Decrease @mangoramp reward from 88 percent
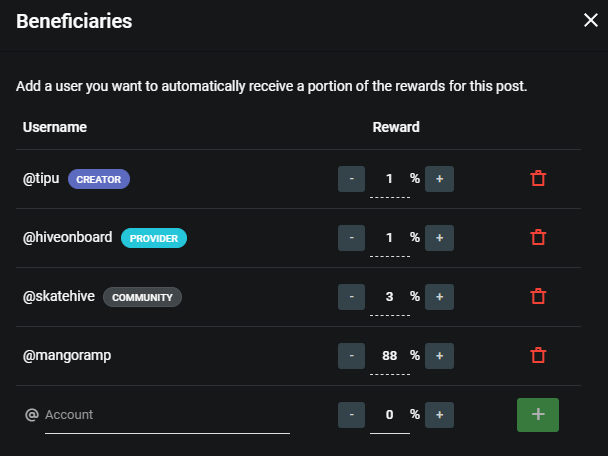 (351, 356)
